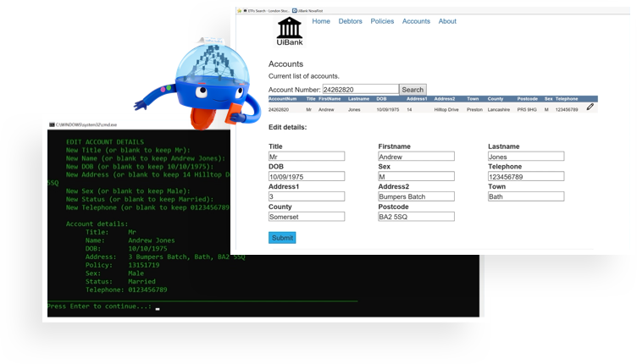Click the DOB input field
Screen dimensions: 637x364
(307, 177)
